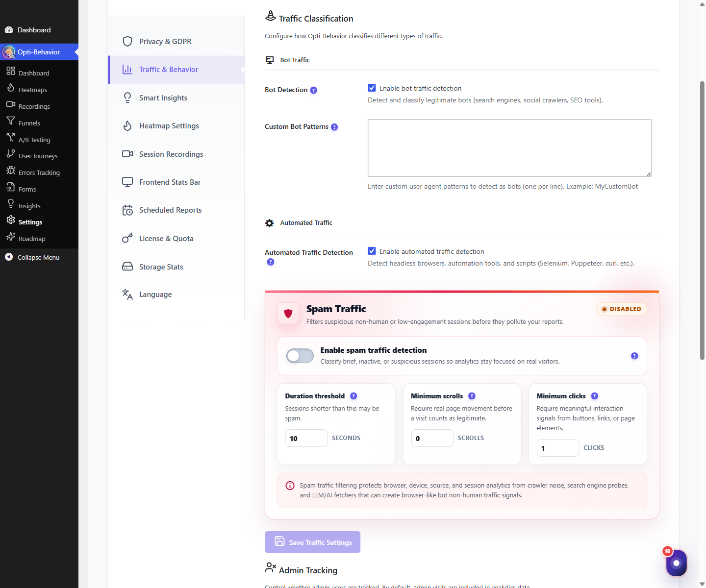Open the Heatmaps flame icon in sidebar
706x588 pixels.
point(11,88)
